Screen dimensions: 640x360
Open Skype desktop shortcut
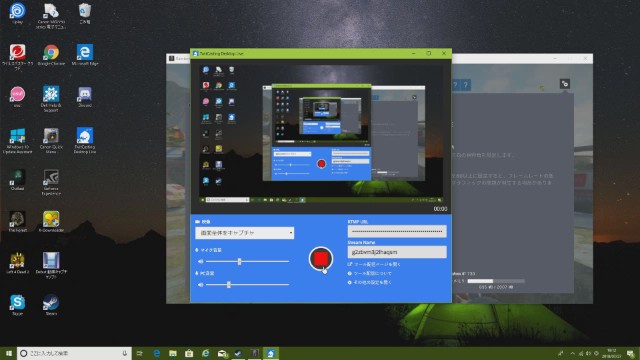(x=18, y=305)
